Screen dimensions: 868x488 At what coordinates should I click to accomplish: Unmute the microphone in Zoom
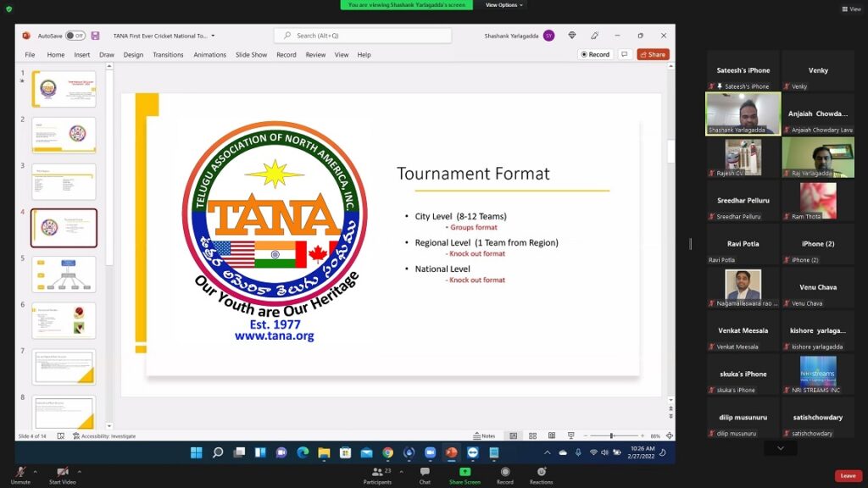click(20, 475)
